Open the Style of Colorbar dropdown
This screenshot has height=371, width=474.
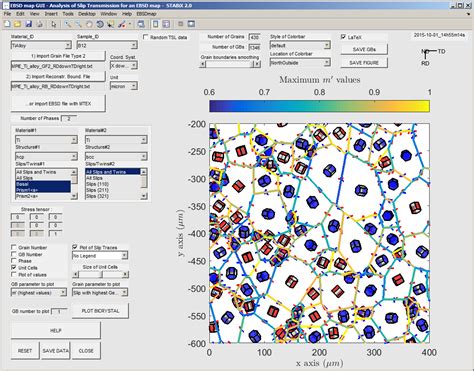[x=300, y=45]
